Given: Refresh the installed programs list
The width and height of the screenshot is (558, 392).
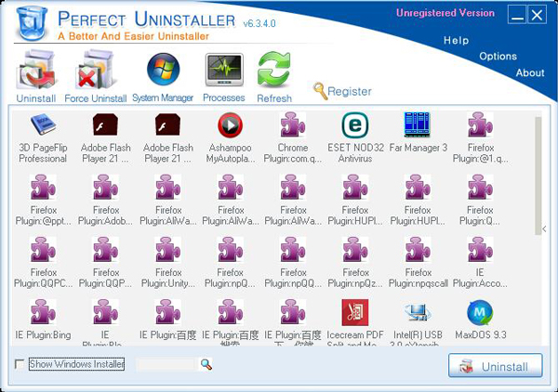Looking at the screenshot, I should tap(274, 76).
